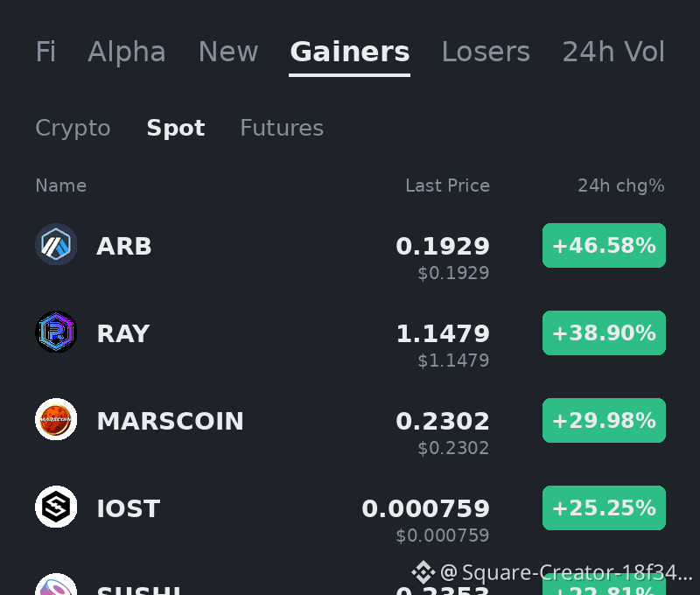Toggle the RAY +38.90% change badge
Viewport: 700px width, 595px height.
pos(604,333)
